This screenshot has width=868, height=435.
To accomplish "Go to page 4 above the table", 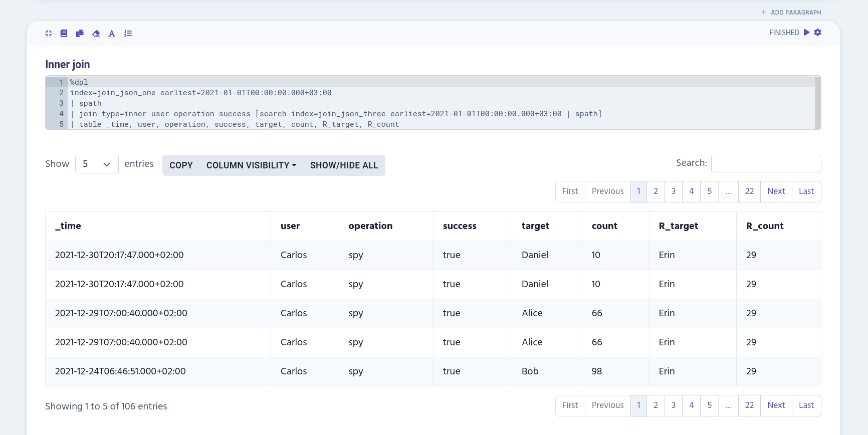I will 692,191.
